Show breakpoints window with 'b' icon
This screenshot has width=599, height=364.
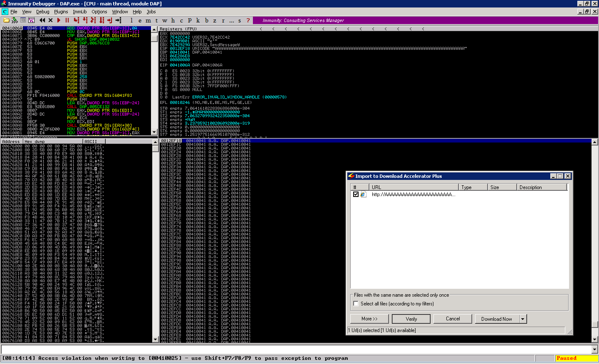(206, 20)
